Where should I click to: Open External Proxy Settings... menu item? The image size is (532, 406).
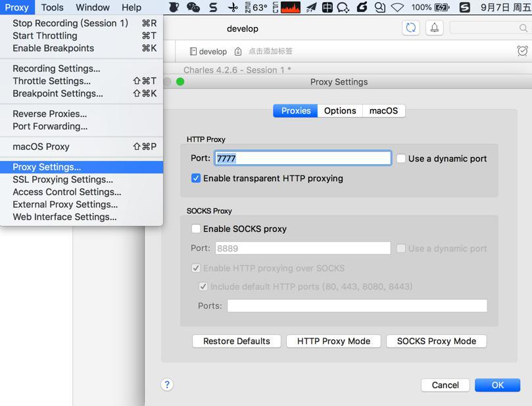tap(82, 205)
